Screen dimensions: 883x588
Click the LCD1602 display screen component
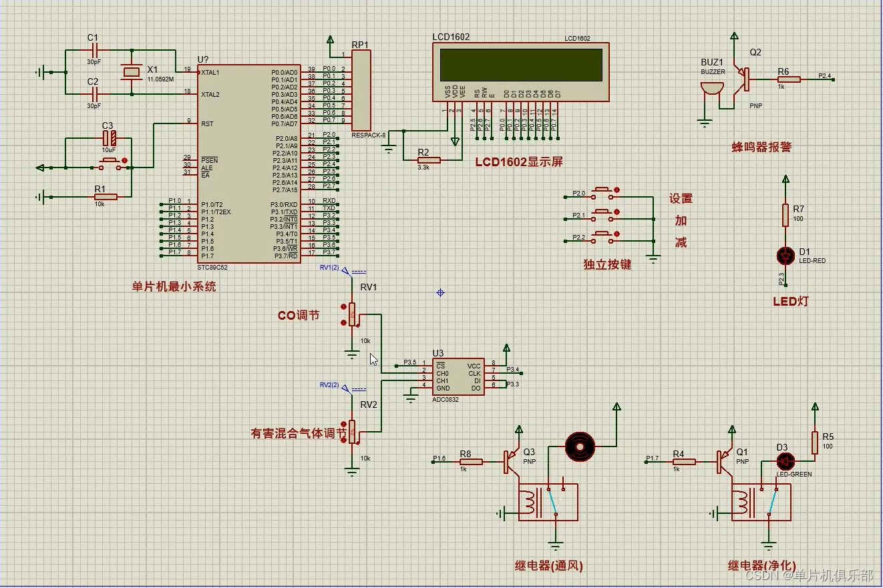[x=521, y=72]
